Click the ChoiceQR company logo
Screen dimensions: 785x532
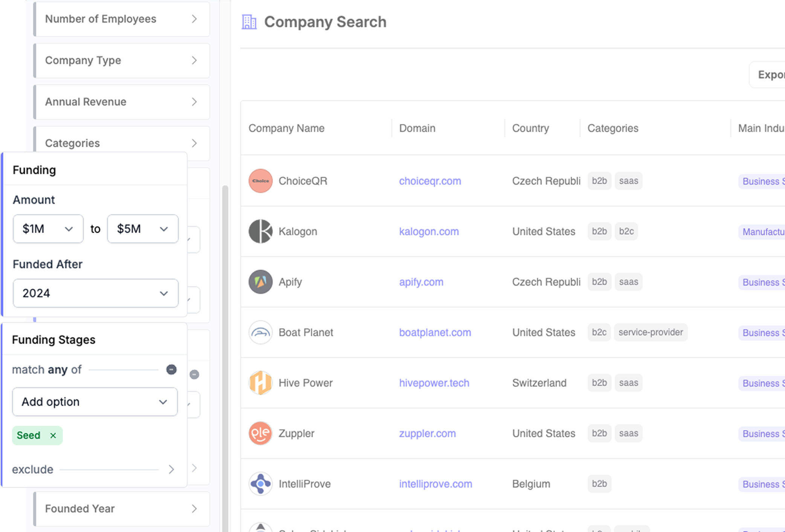(260, 181)
